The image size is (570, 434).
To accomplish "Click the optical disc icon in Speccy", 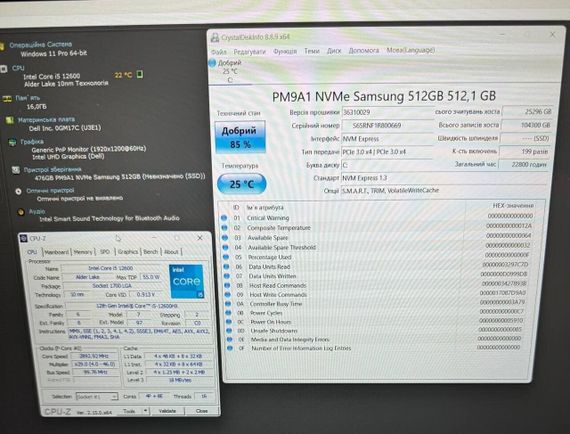I will coord(19,191).
